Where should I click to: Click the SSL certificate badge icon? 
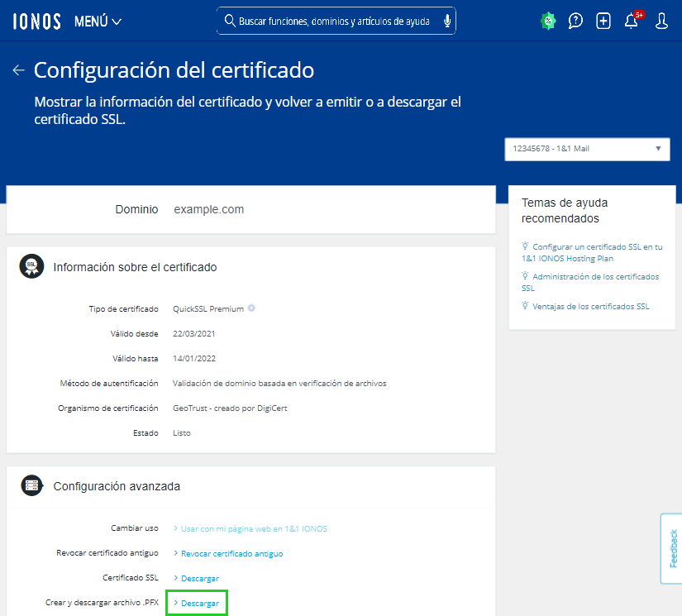coord(31,266)
